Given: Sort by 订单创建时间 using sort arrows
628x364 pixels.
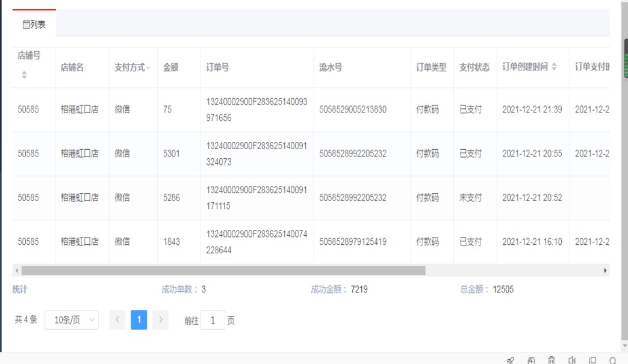Looking at the screenshot, I should tap(555, 67).
